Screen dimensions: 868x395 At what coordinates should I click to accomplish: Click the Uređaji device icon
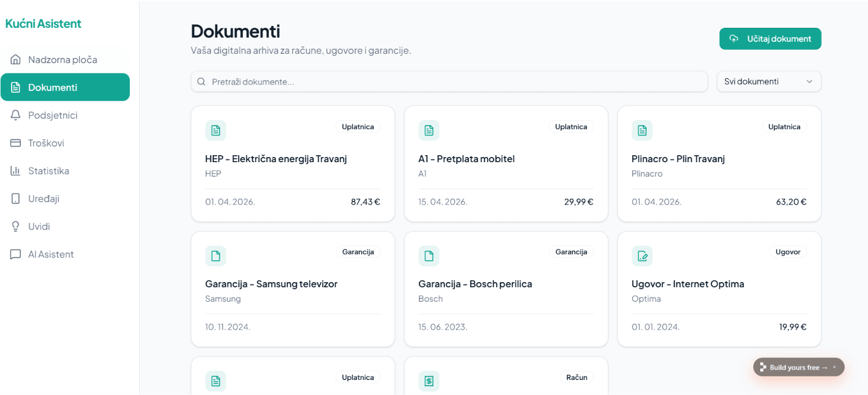pyautogui.click(x=16, y=199)
